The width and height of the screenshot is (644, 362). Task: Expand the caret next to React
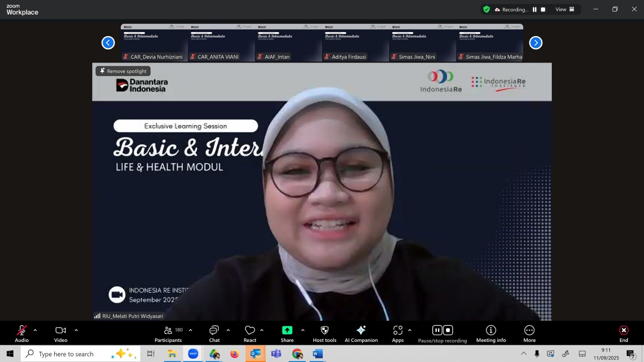click(x=262, y=330)
